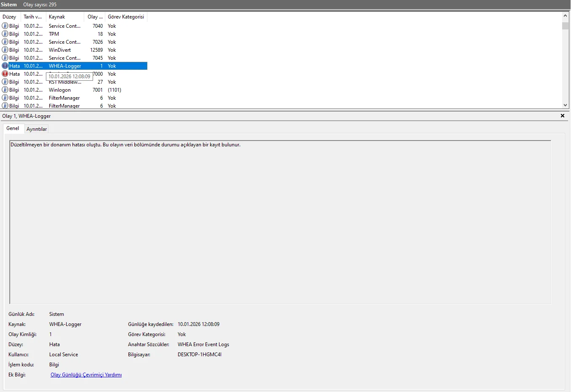Click the info icon of the TPM row
Viewport: 571px width, 392px height.
[5, 34]
